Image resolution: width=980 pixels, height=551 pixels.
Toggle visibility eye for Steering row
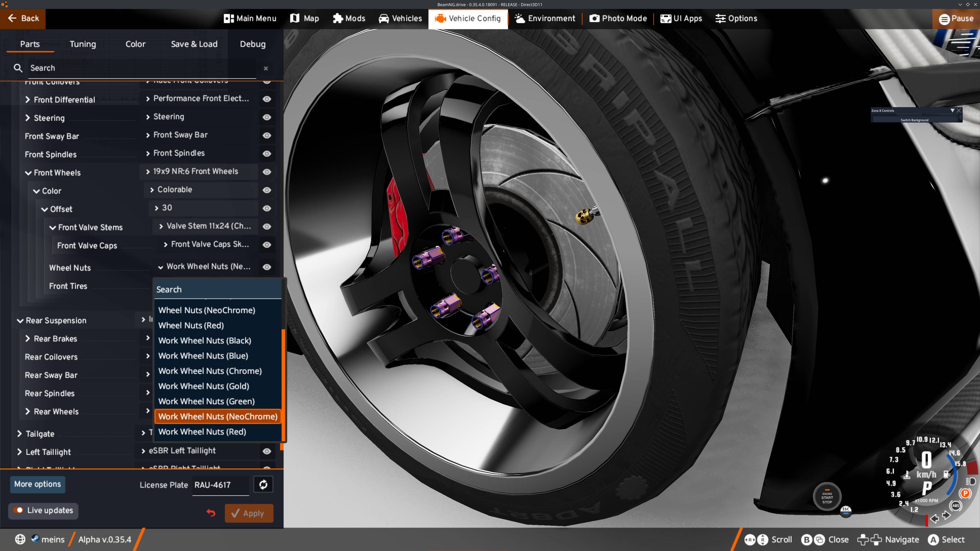click(x=267, y=117)
